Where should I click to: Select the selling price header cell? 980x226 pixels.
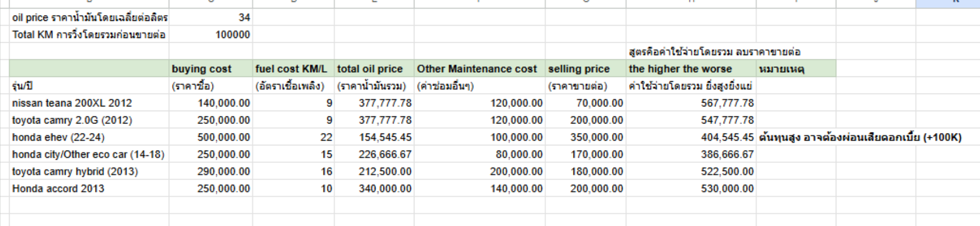coord(585,69)
